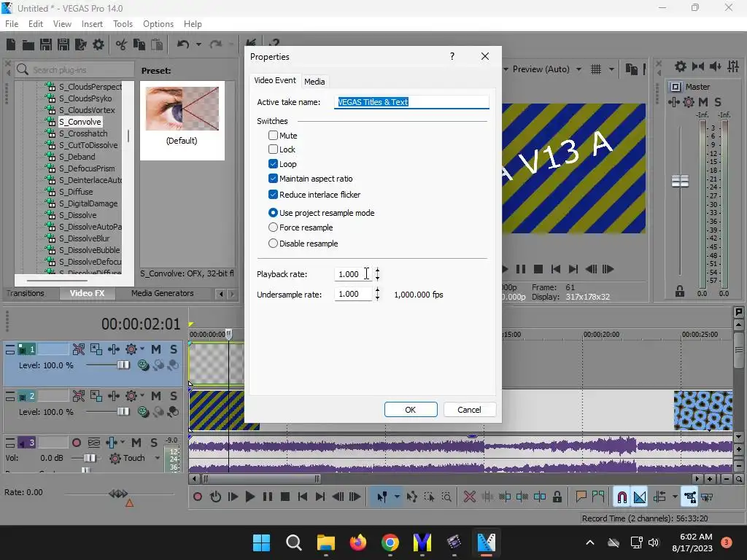The height and width of the screenshot is (560, 747).
Task: Click the Open folder icon in toolbar
Action: (28, 44)
